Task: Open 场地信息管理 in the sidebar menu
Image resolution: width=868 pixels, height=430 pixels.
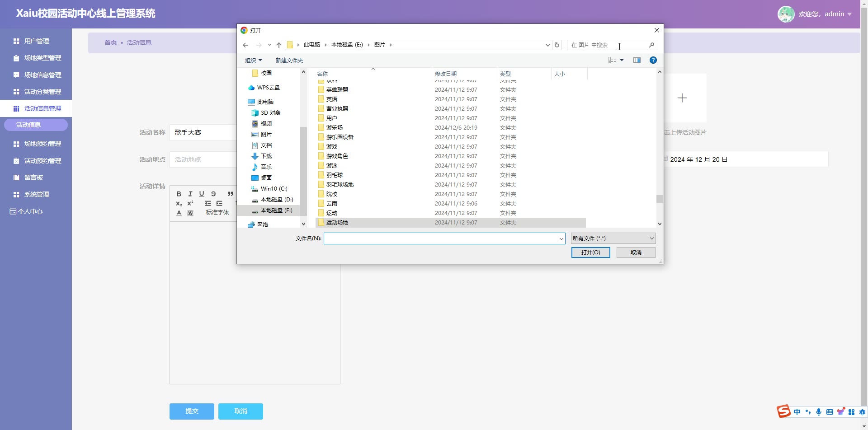Action: 42,75
